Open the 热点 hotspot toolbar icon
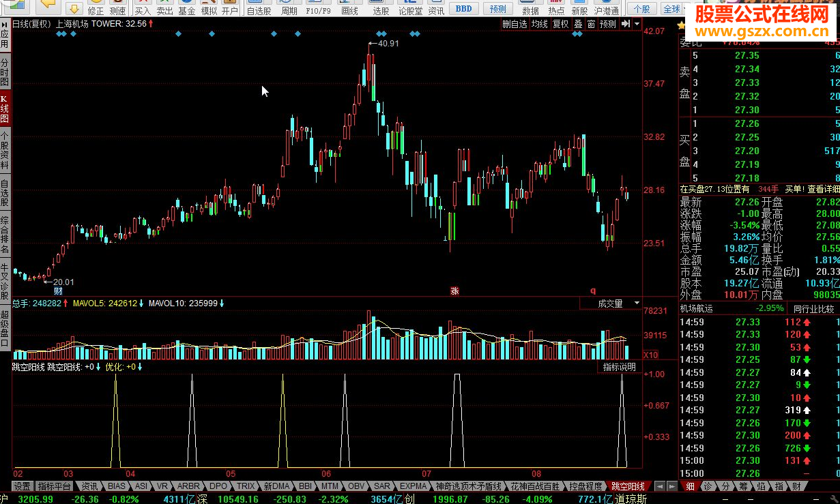840x504 pixels. click(x=556, y=8)
